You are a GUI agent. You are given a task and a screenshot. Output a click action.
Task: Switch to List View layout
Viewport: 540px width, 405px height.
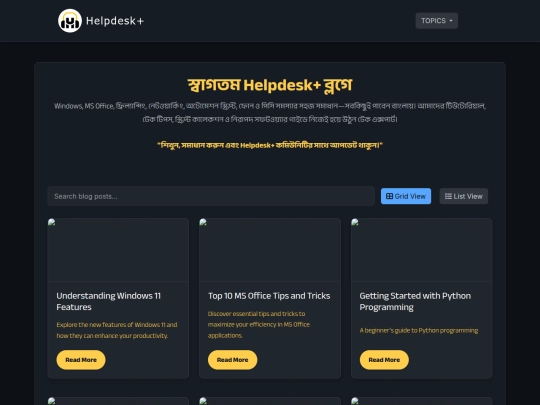[x=464, y=196]
